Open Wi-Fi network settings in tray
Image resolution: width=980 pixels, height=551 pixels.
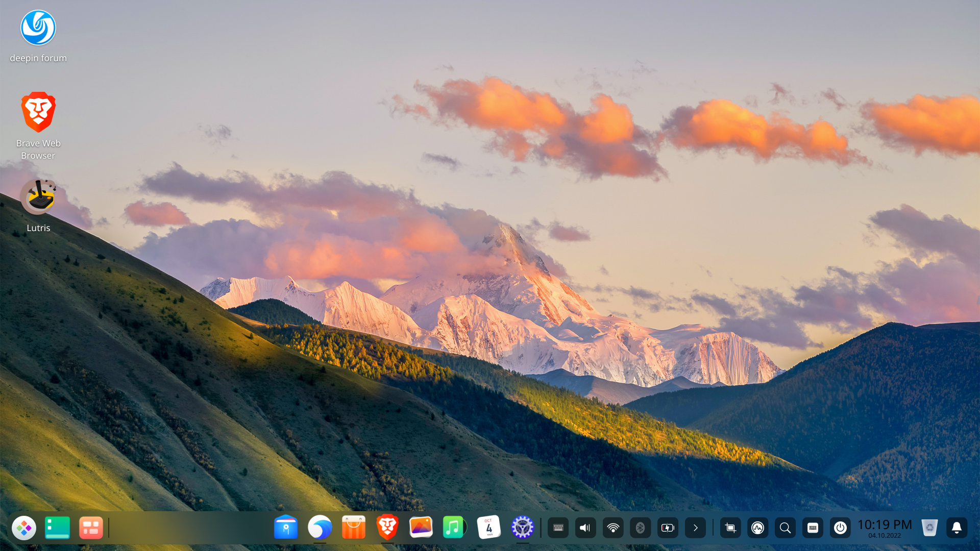[613, 528]
